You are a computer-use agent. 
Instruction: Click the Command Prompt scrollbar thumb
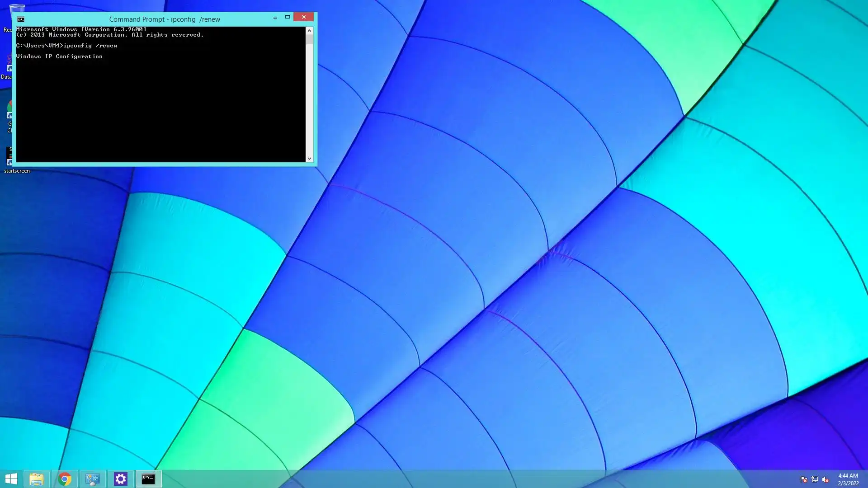pyautogui.click(x=309, y=40)
